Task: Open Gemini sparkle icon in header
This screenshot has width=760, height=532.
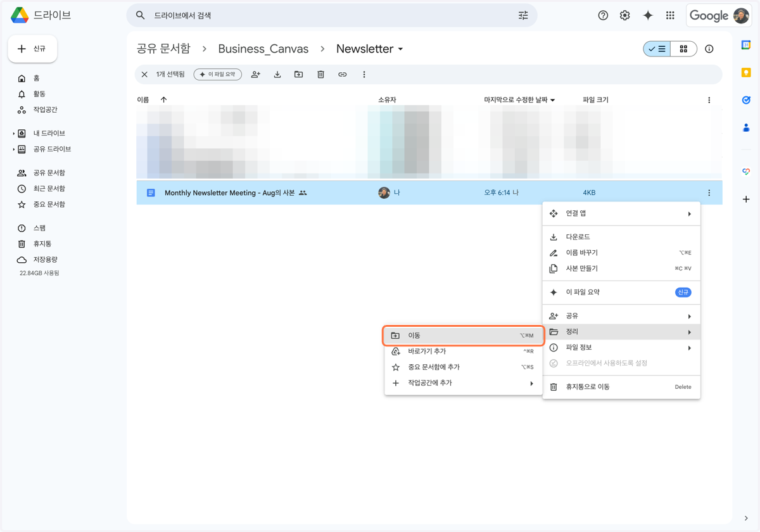Action: point(648,15)
